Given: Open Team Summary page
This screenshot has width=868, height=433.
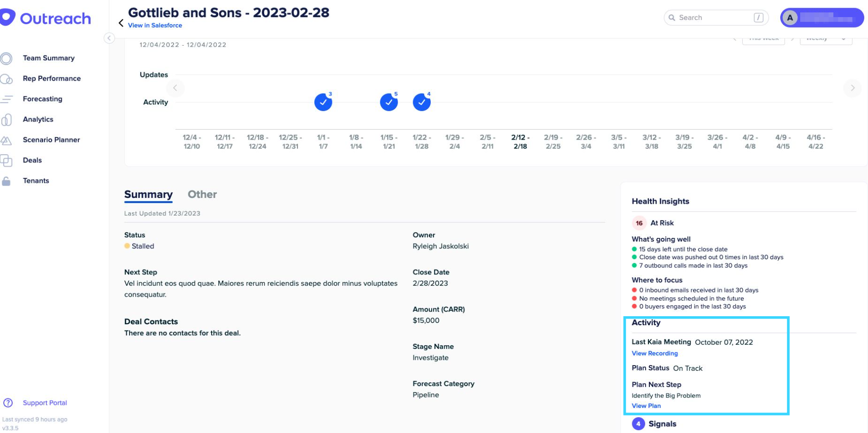Looking at the screenshot, I should coord(48,58).
